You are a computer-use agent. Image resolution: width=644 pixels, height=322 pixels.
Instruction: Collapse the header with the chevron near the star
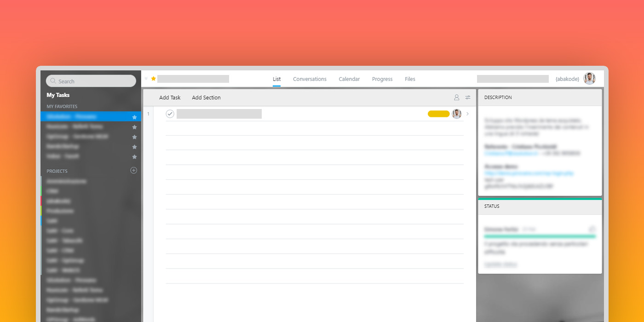(x=146, y=78)
